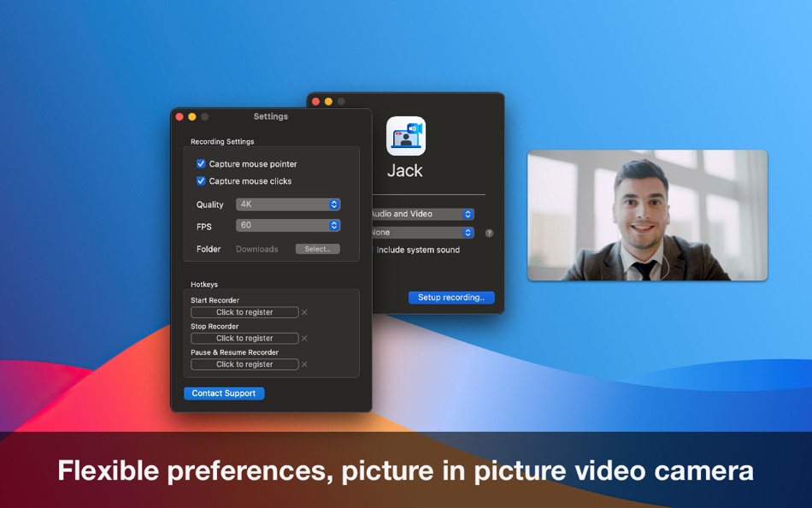The width and height of the screenshot is (812, 508).
Task: Click the Recording Settings heading
Action: [x=222, y=141]
